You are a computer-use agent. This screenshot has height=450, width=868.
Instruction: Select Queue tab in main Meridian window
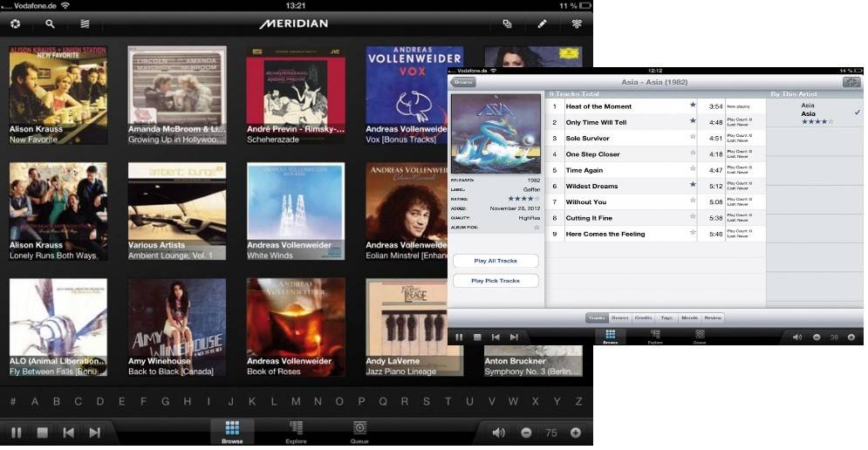coord(359,432)
